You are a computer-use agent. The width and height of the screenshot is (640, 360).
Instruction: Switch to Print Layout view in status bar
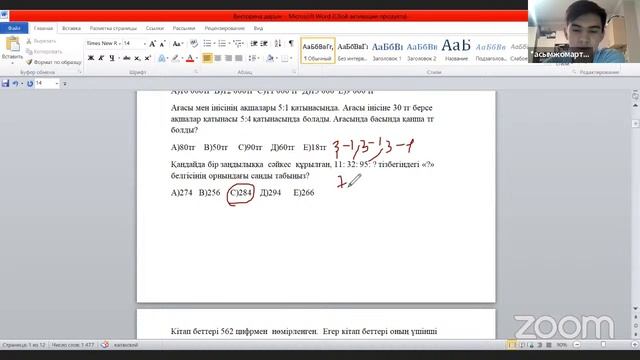pyautogui.click(x=511, y=345)
